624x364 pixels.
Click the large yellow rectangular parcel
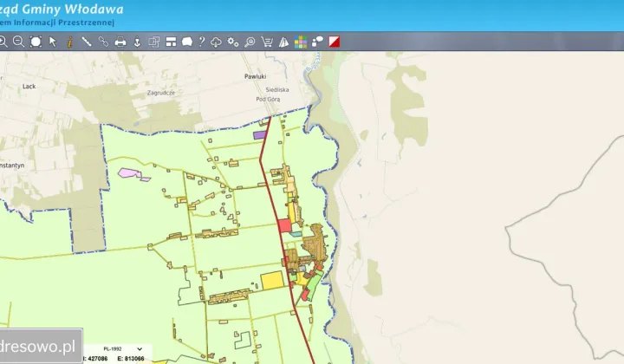pyautogui.click(x=273, y=281)
